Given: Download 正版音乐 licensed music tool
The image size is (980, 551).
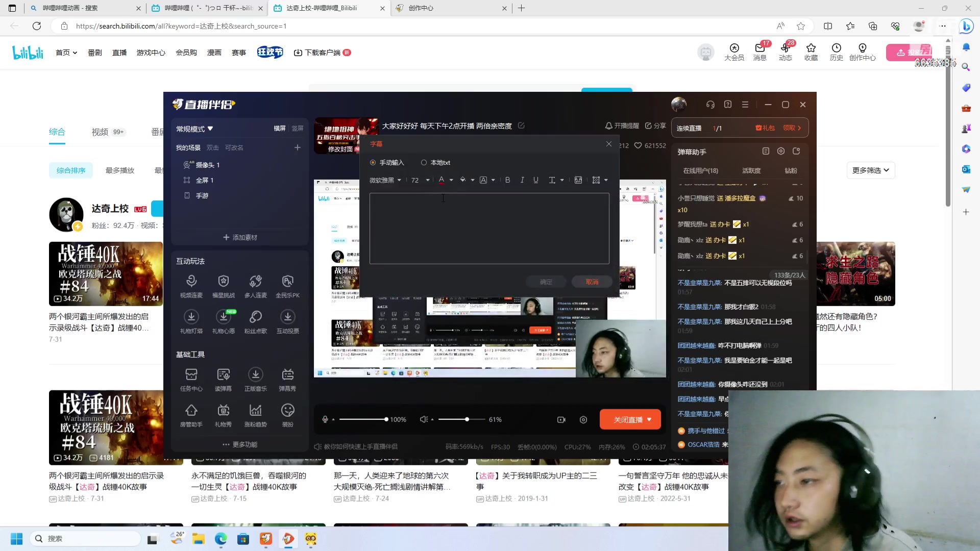Looking at the screenshot, I should tap(256, 380).
